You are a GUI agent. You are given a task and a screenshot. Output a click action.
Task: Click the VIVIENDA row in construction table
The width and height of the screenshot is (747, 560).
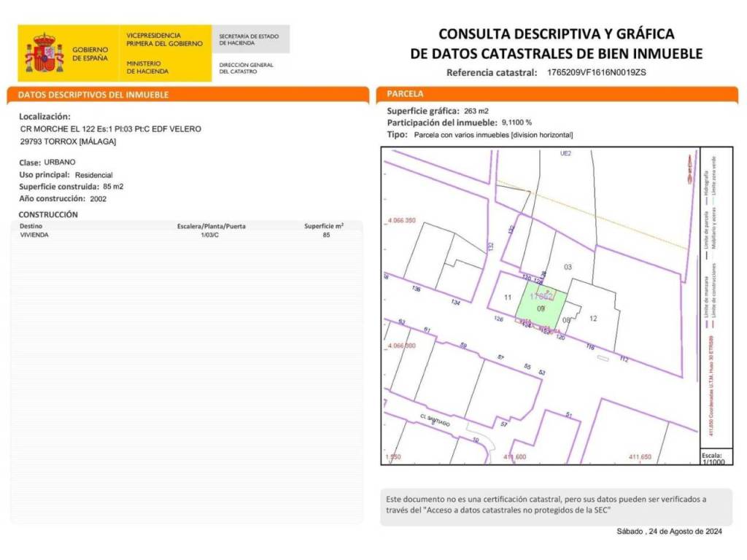coord(34,236)
